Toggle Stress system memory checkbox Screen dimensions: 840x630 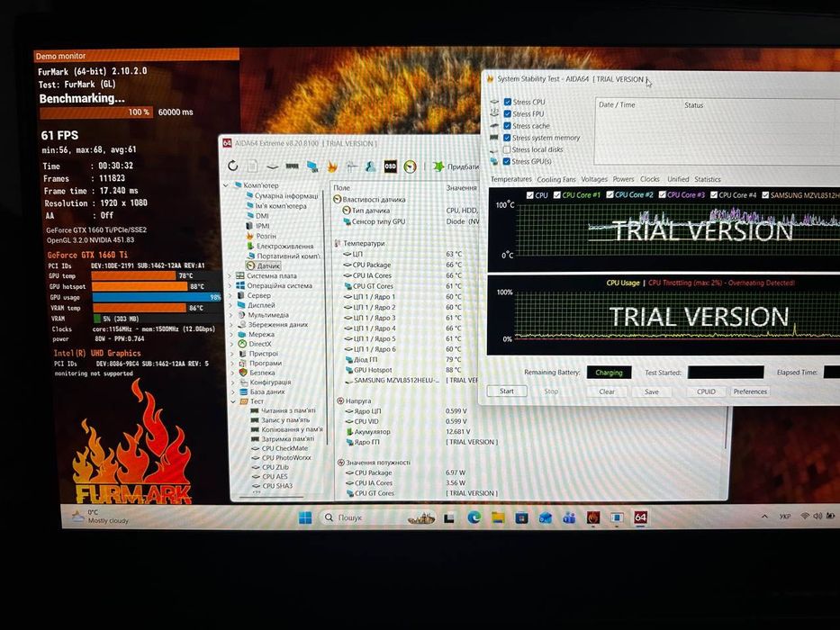click(x=507, y=138)
